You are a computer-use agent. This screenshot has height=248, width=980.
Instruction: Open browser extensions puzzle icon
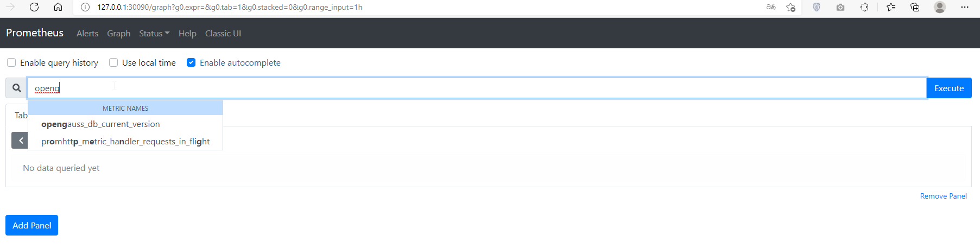click(864, 7)
